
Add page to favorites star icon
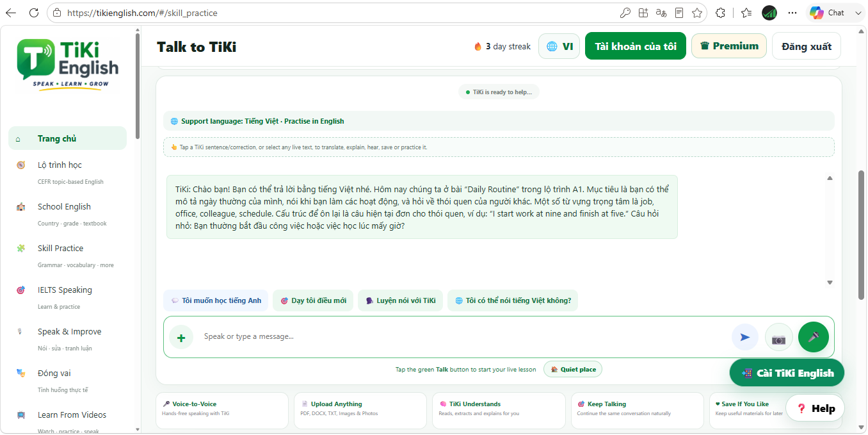697,13
